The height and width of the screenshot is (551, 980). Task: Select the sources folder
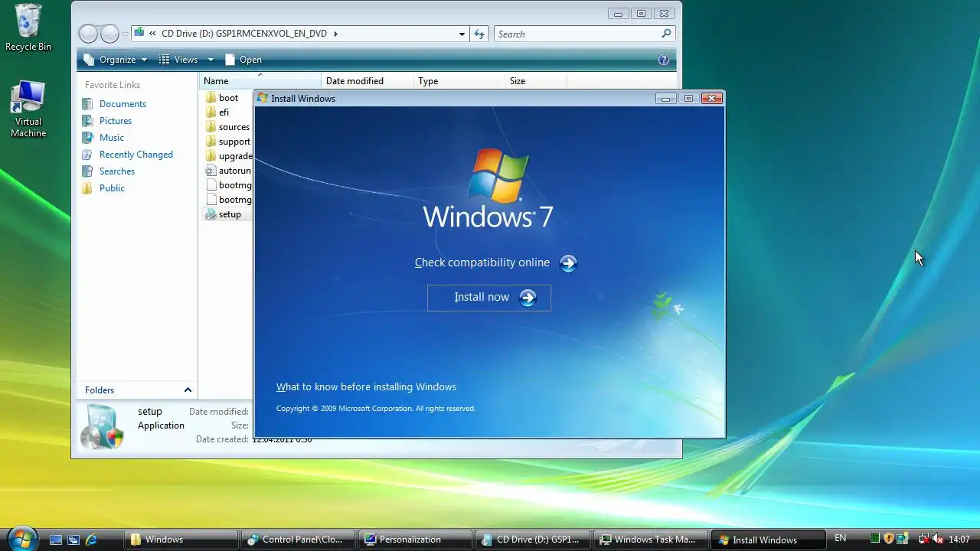click(x=227, y=127)
